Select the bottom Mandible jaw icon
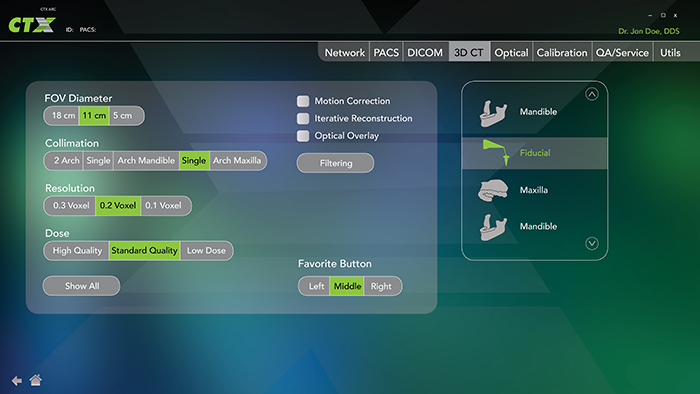 [x=493, y=227]
